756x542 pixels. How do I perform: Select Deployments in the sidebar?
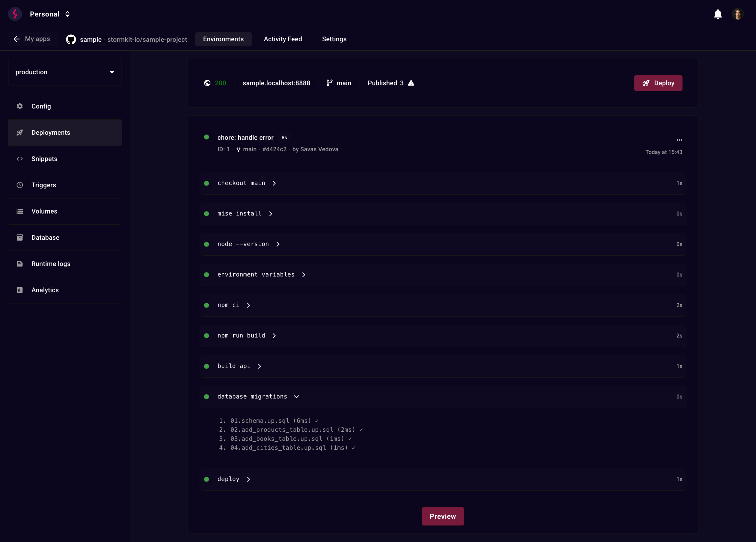pyautogui.click(x=51, y=132)
